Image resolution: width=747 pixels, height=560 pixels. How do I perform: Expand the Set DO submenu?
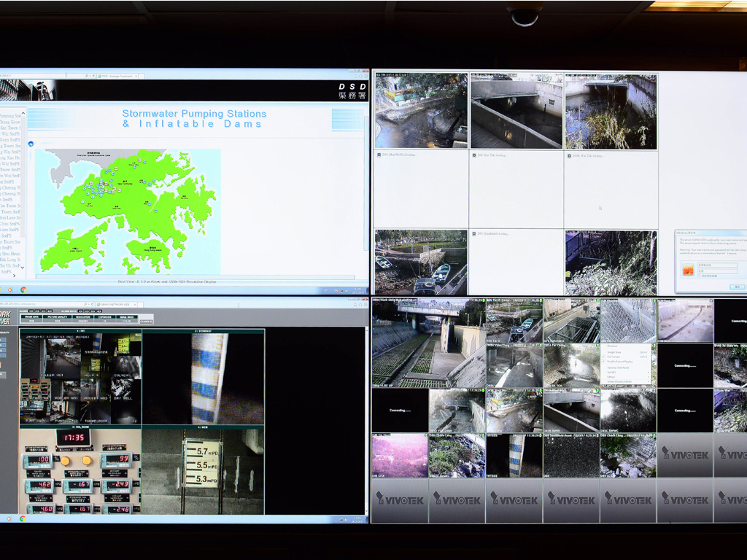625,373
